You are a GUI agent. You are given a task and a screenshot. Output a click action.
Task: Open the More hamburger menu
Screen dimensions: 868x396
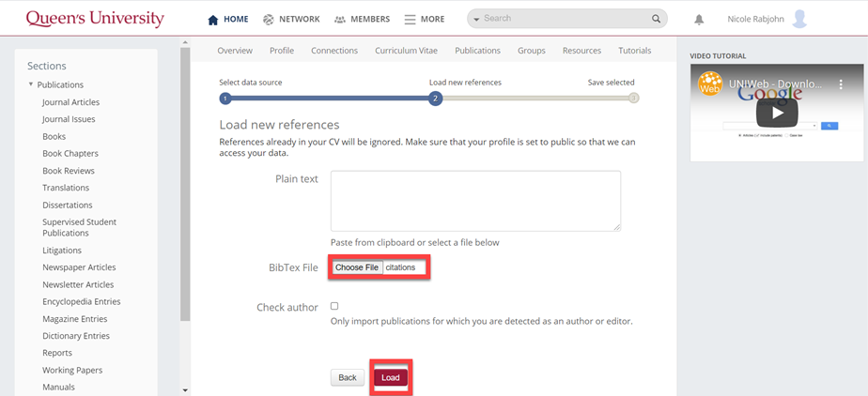[410, 20]
